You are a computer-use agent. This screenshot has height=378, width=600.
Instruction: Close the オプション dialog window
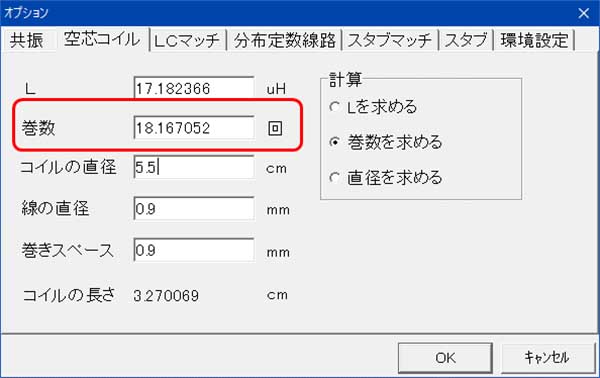(584, 13)
